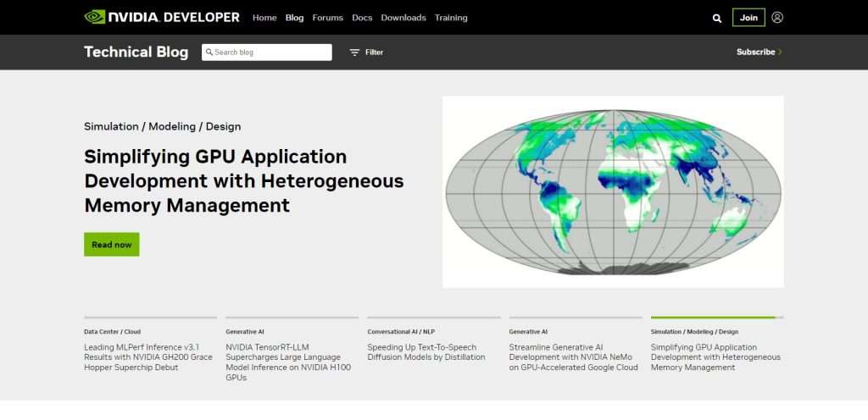Open the Training menu item
868x420 pixels.
[451, 18]
